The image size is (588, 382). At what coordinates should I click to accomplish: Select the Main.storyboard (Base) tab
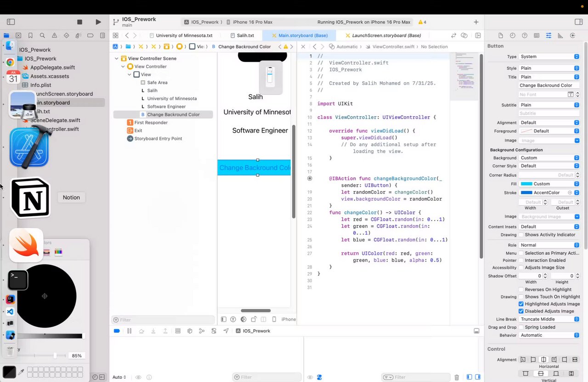(x=299, y=35)
